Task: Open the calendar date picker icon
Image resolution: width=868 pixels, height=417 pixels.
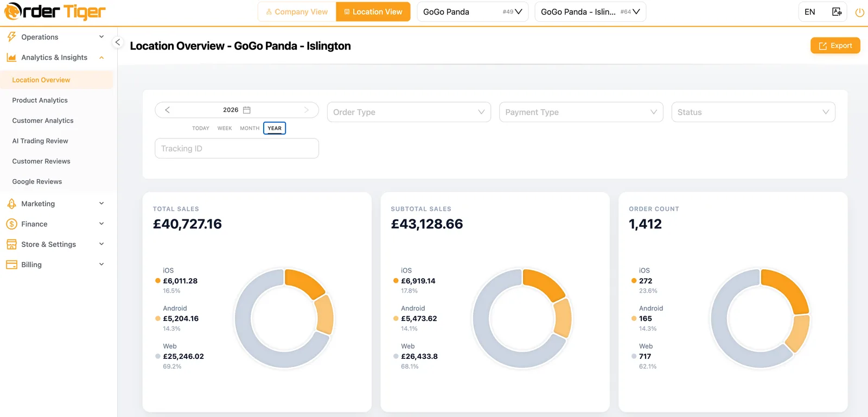Action: 247,110
